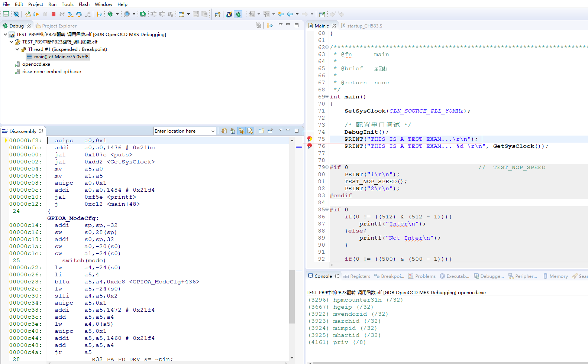Viewport: 588px width, 364px height.
Task: Collapse the main function fold at line 69
Action: (x=327, y=97)
